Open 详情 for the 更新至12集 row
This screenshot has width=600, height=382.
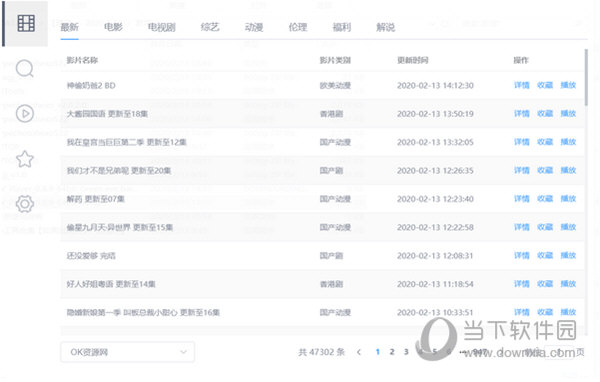point(522,142)
